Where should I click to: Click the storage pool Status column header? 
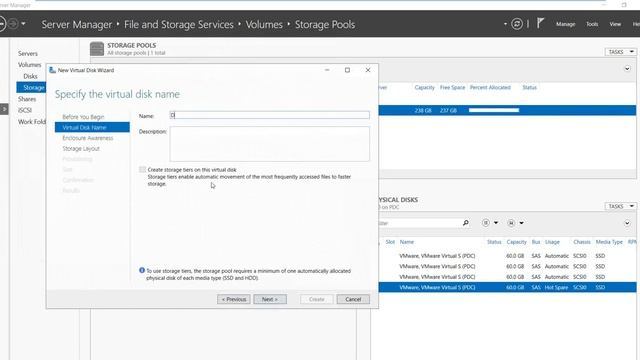click(529, 87)
